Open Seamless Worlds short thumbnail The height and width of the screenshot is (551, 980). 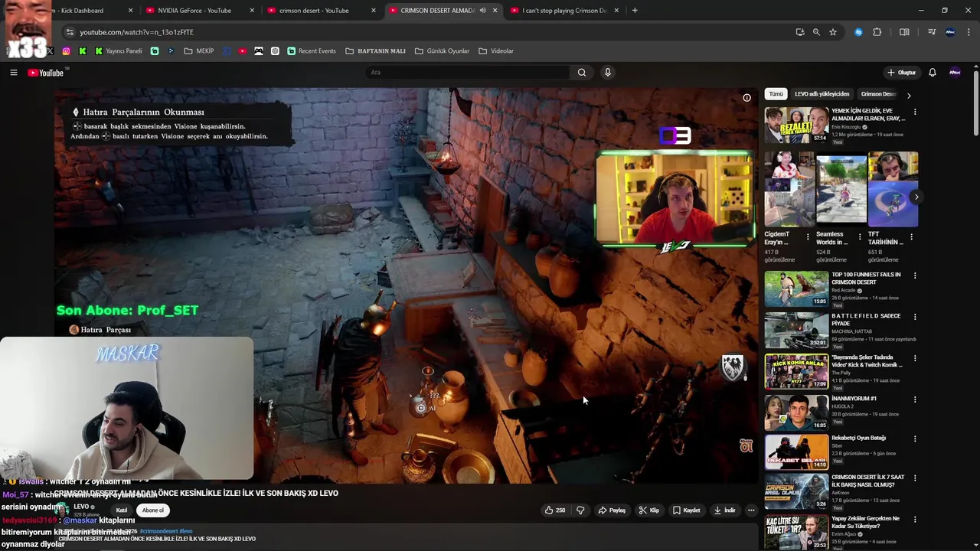pos(841,188)
